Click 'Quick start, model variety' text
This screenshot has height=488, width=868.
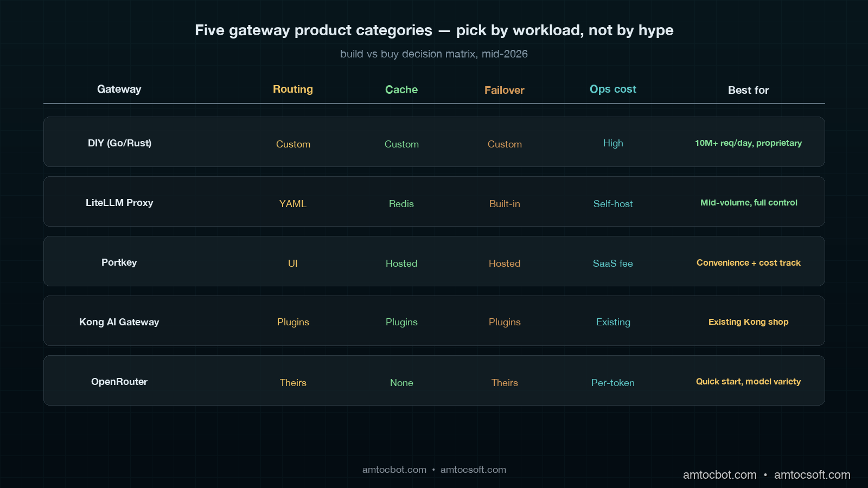(x=749, y=382)
